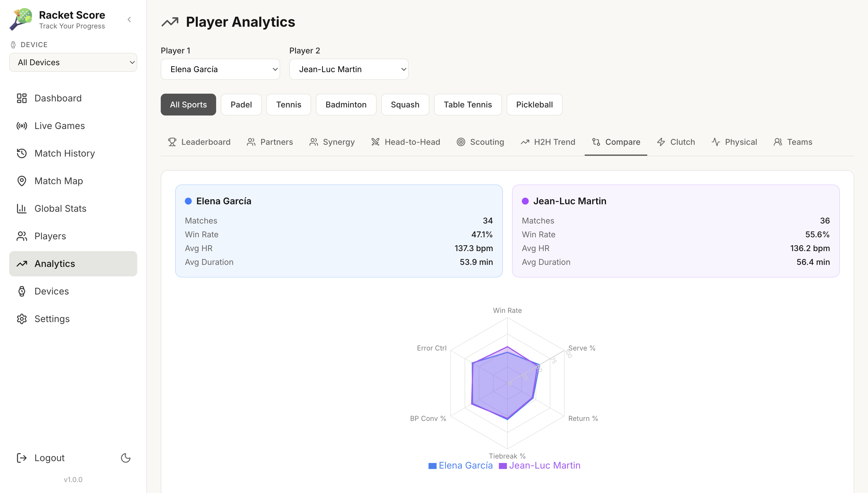868x493 pixels.
Task: Open Settings via the gear icon
Action: (x=22, y=319)
